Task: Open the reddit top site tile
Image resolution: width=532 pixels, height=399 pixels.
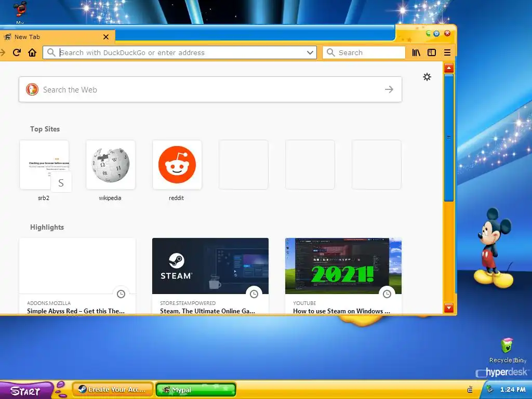Action: (x=177, y=165)
